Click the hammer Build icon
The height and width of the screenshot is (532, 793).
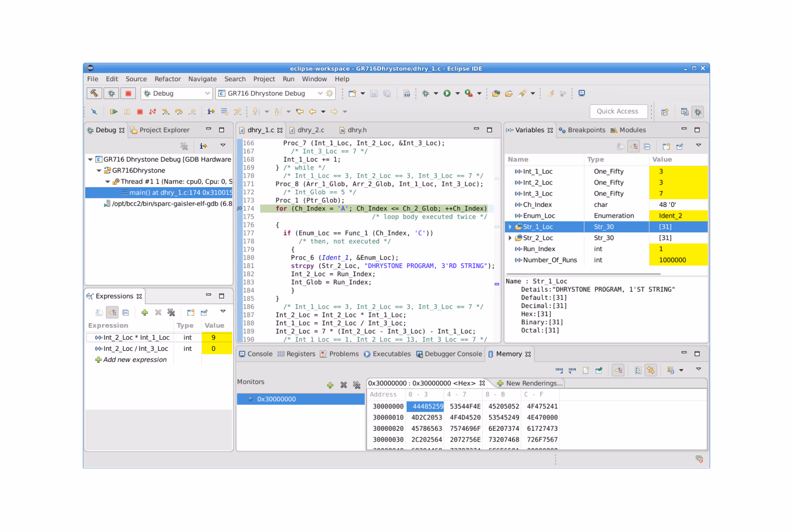(x=94, y=93)
